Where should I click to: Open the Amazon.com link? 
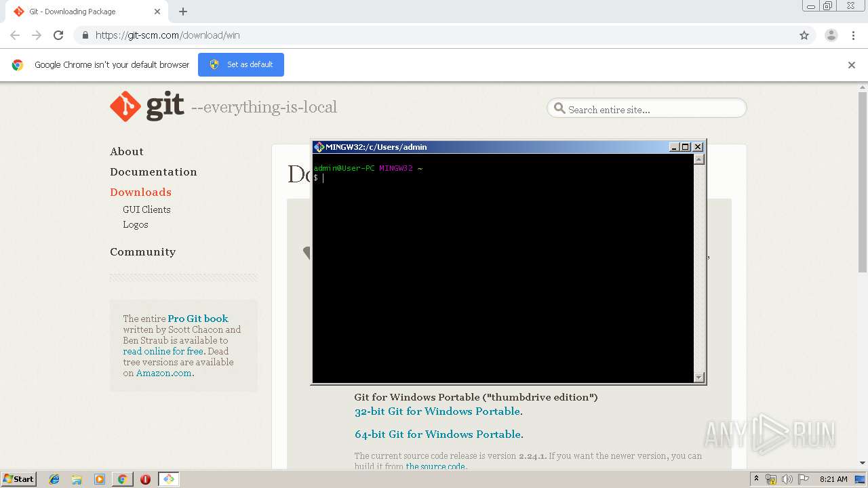coord(164,373)
